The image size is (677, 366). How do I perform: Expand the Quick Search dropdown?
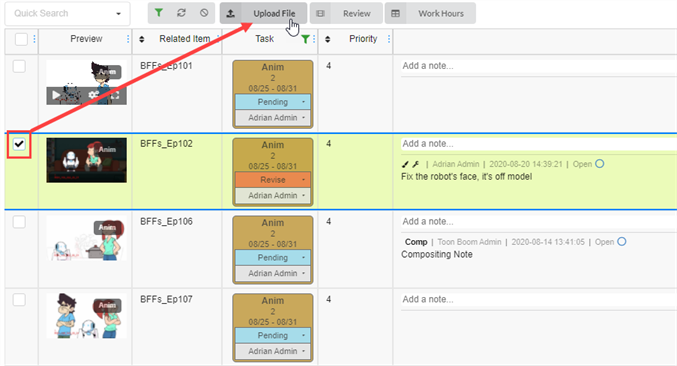(x=118, y=13)
